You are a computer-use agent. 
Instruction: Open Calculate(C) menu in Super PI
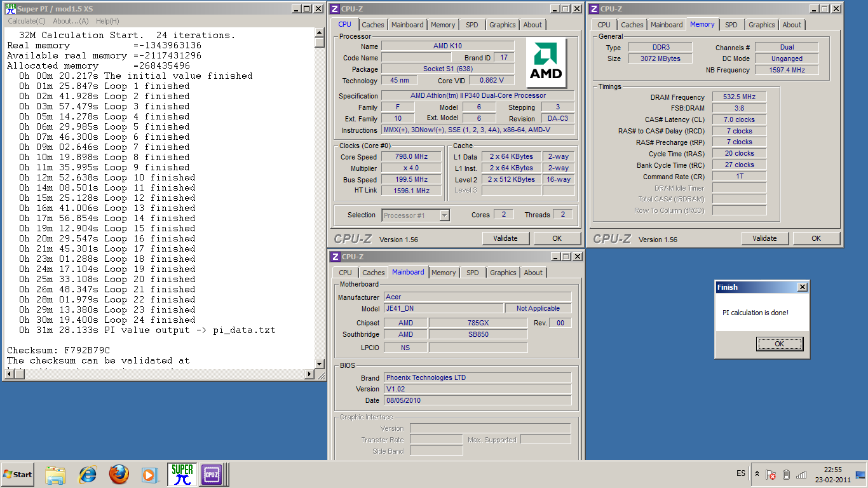[x=26, y=21]
